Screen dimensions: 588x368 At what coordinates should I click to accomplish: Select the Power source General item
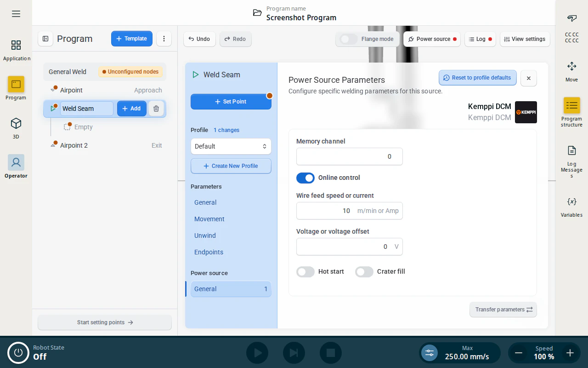pos(231,289)
